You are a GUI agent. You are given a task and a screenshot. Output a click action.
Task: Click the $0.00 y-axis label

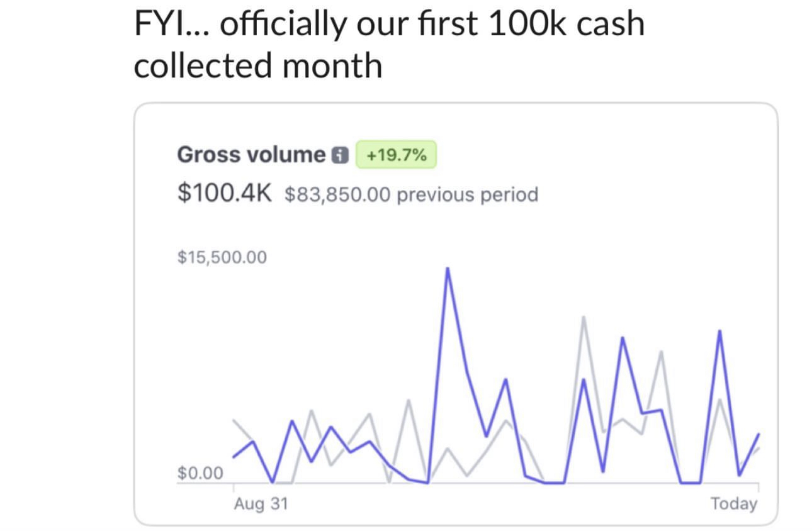(200, 473)
